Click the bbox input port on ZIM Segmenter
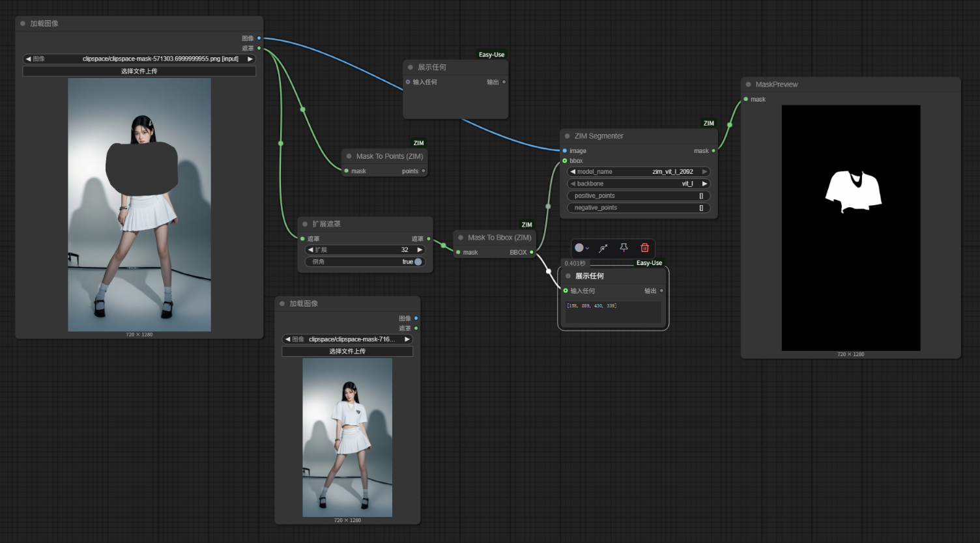This screenshot has height=543, width=980. point(564,161)
